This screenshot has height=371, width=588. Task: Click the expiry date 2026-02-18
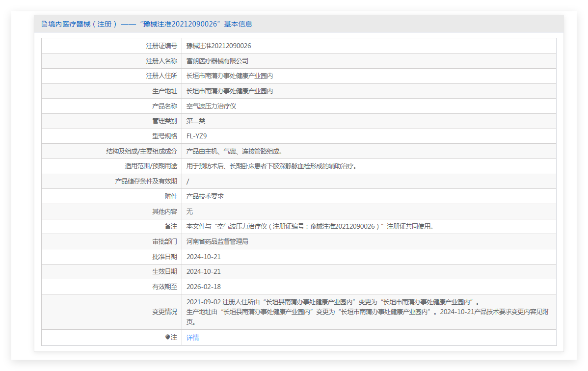tap(204, 287)
